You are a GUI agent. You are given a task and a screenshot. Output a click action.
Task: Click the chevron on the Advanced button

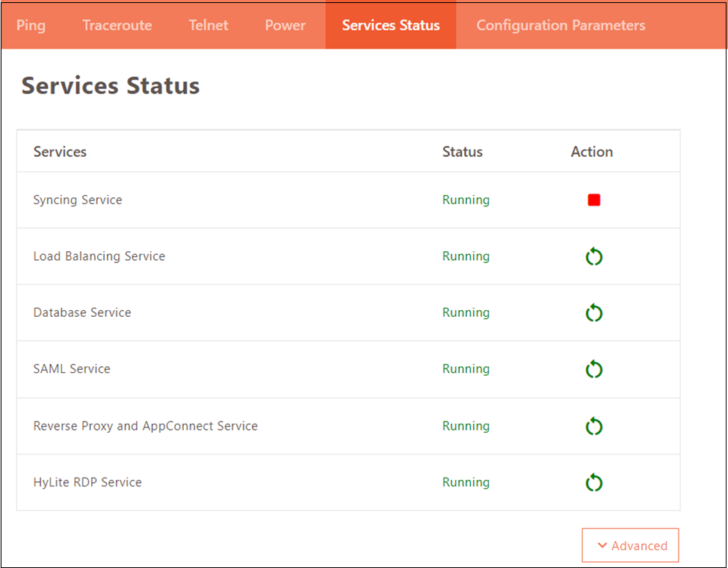point(602,546)
